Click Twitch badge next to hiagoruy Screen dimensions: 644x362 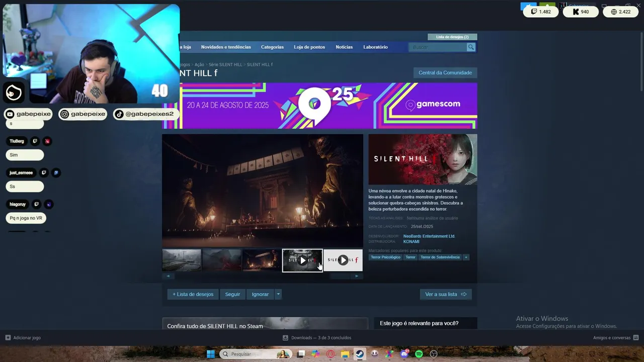pos(36,205)
